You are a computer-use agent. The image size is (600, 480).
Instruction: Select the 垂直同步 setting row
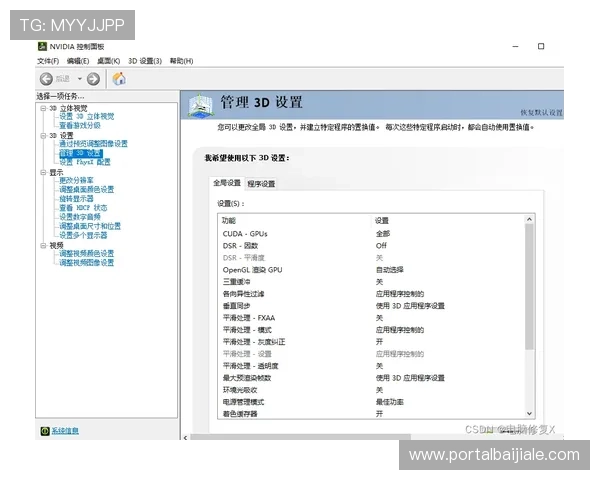tap(371, 306)
